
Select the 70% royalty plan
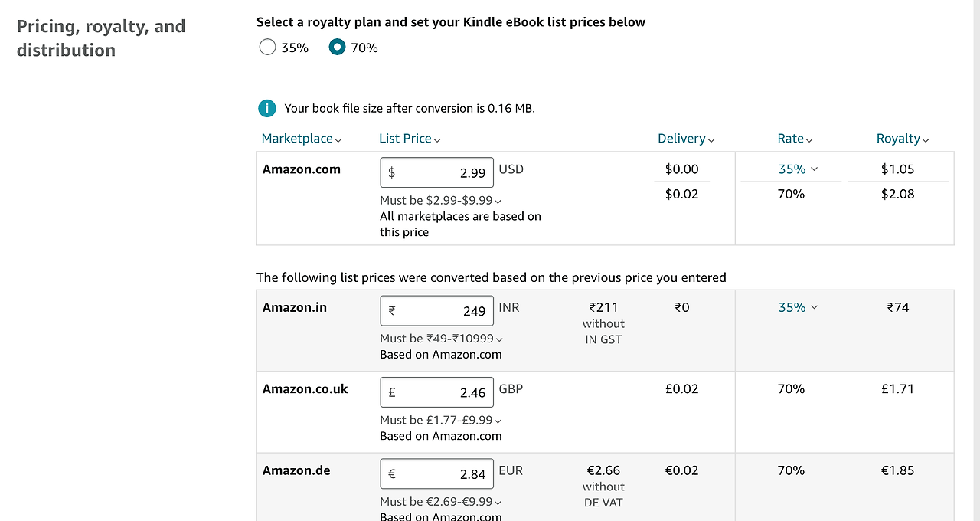pos(337,48)
